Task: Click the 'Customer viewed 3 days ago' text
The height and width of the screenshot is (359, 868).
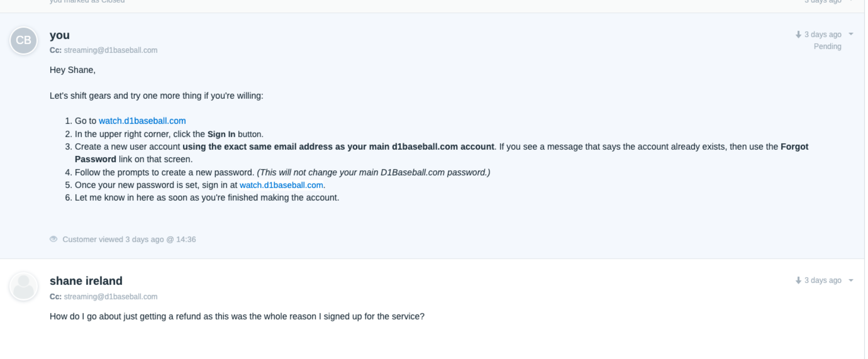Action: [x=129, y=240]
